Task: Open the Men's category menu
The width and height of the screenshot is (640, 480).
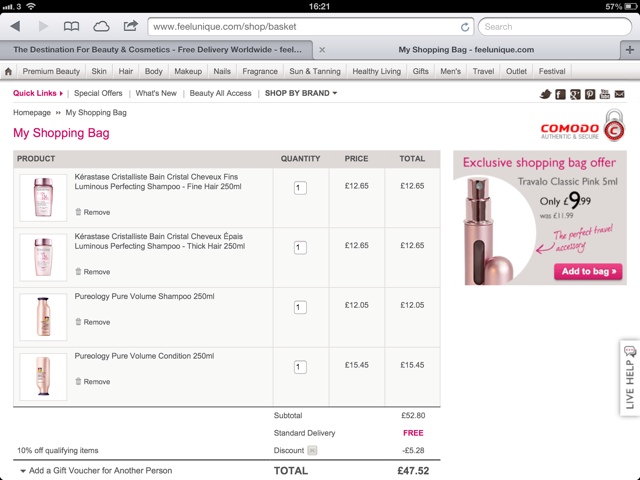Action: click(x=451, y=71)
